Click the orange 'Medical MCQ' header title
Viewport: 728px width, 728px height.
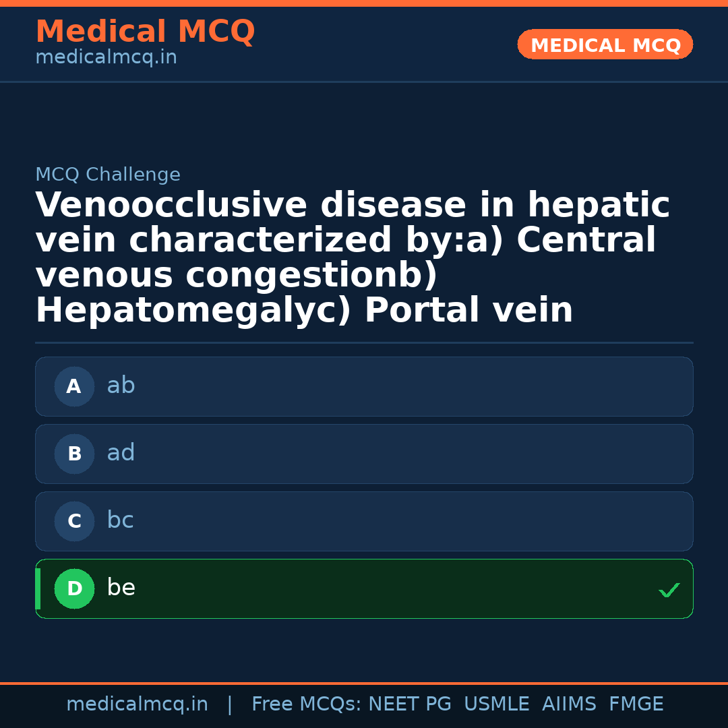coord(145,32)
